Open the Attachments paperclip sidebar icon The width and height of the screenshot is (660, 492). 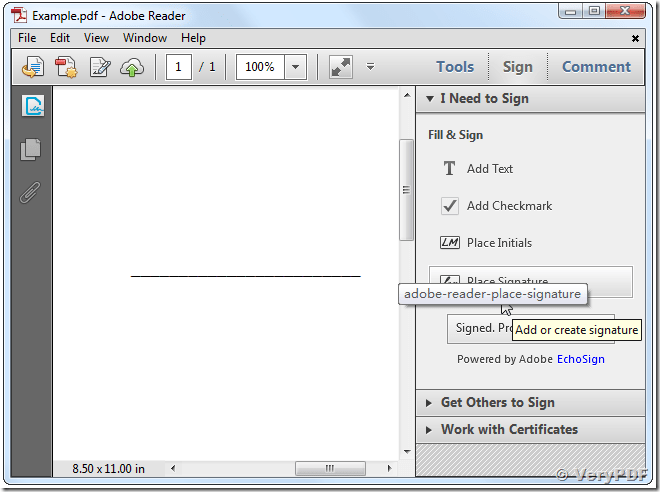pos(30,193)
